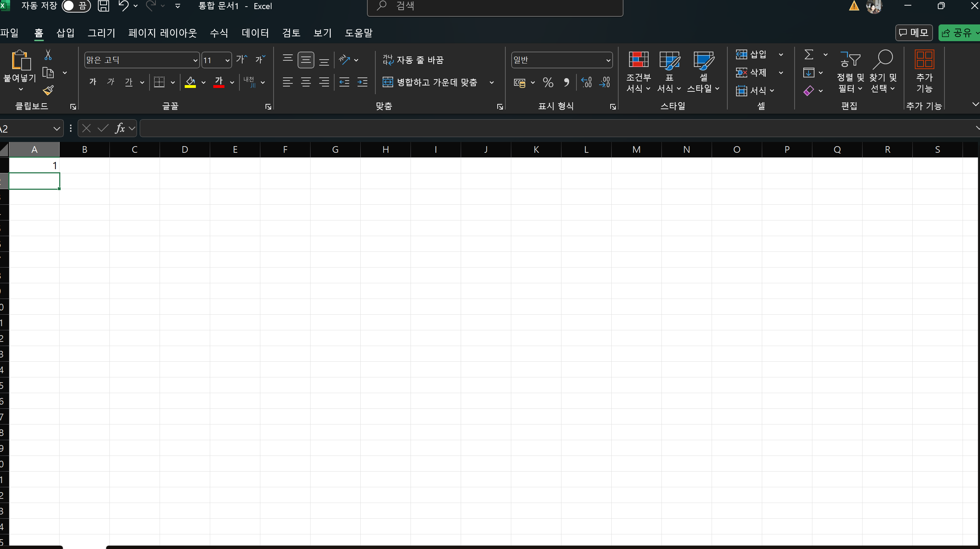Image resolution: width=980 pixels, height=549 pixels.
Task: Click the increase indent icon
Action: [x=362, y=82]
